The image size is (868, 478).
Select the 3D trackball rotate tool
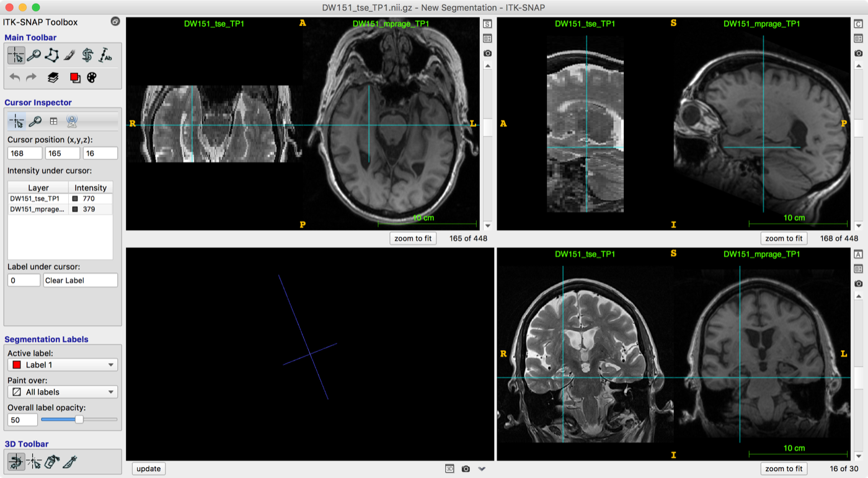tap(16, 461)
